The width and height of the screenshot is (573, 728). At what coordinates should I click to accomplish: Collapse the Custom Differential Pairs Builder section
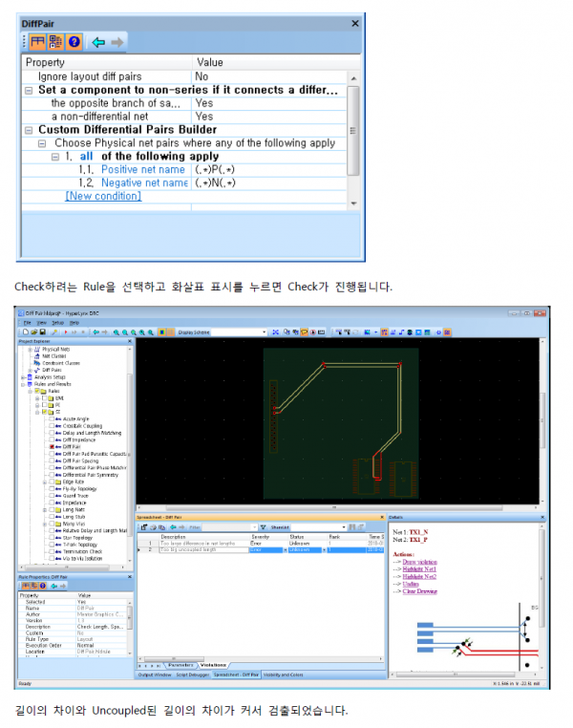31,129
